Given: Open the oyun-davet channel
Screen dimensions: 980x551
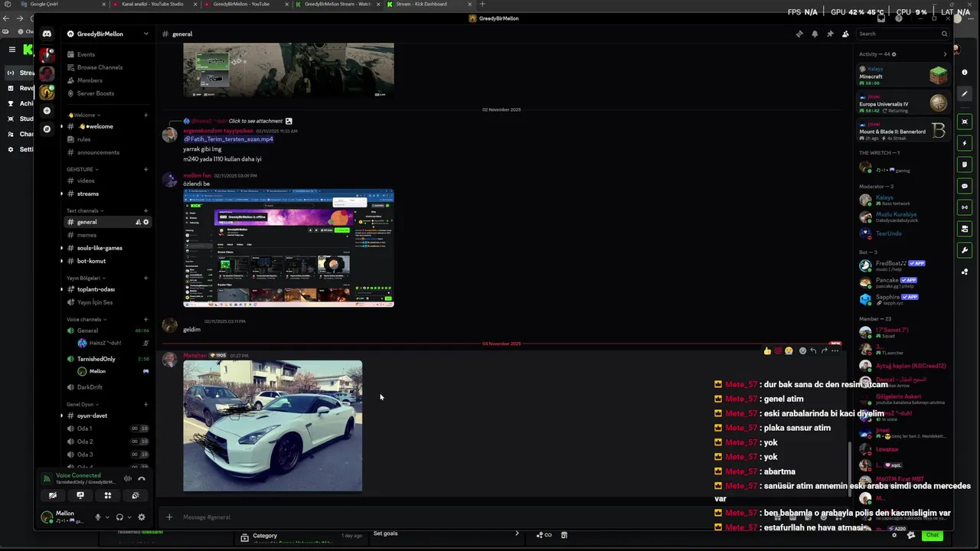Looking at the screenshot, I should point(92,416).
